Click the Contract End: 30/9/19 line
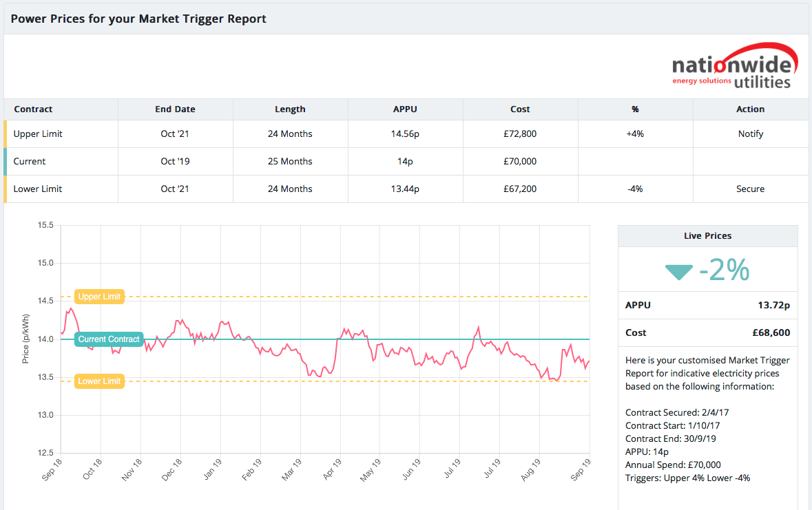The image size is (812, 510). coord(671,438)
